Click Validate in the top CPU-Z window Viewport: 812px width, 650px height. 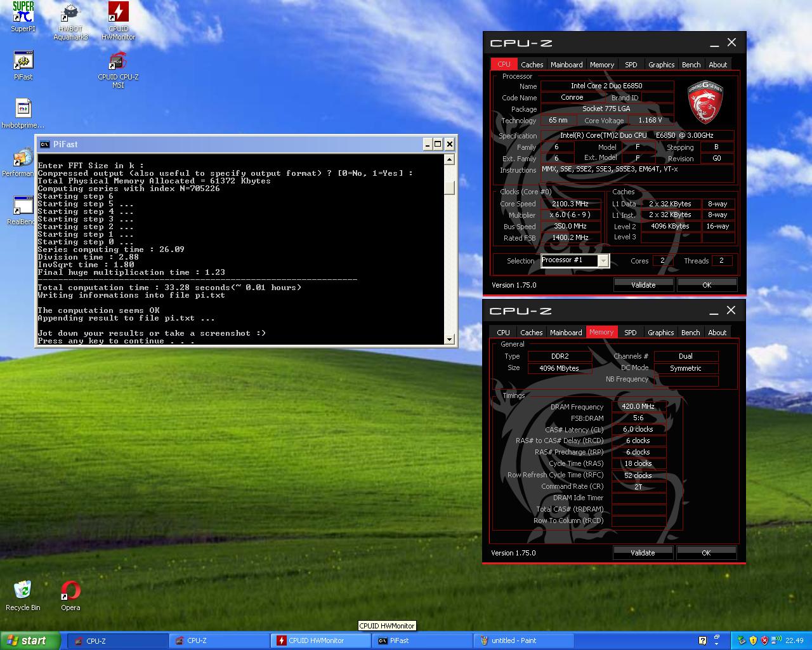click(643, 285)
